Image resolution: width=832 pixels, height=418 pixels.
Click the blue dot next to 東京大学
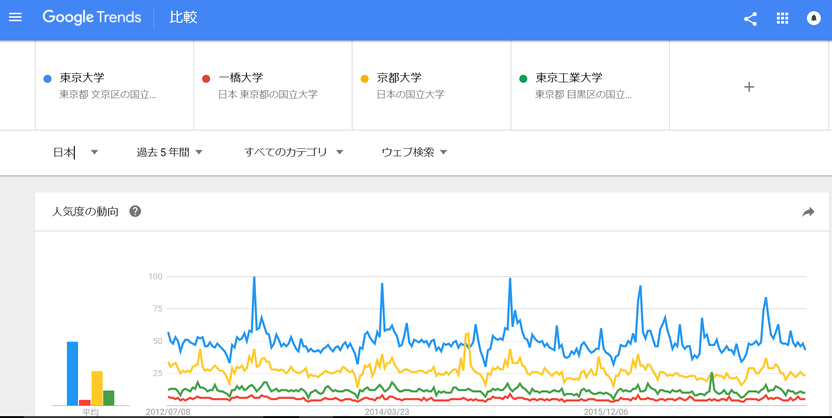(x=47, y=79)
